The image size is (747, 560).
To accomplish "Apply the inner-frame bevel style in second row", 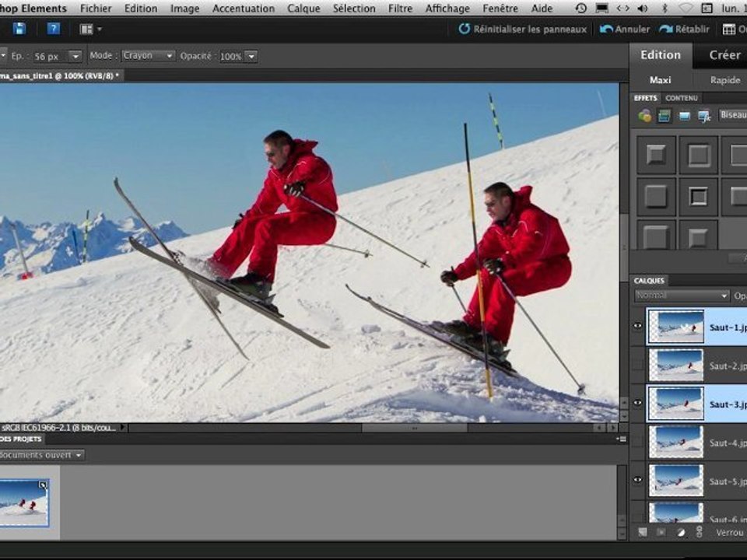I will click(x=698, y=197).
